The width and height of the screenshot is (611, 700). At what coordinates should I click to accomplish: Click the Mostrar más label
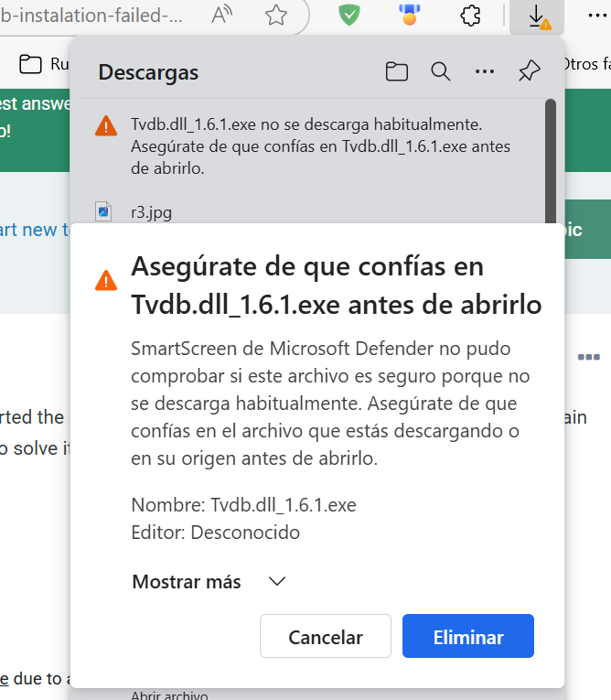click(x=187, y=582)
